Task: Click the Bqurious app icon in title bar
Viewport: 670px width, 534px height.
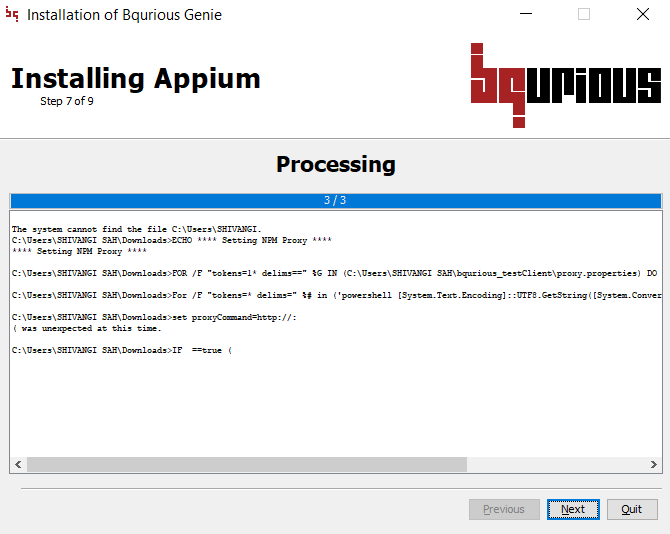Action: click(x=12, y=15)
